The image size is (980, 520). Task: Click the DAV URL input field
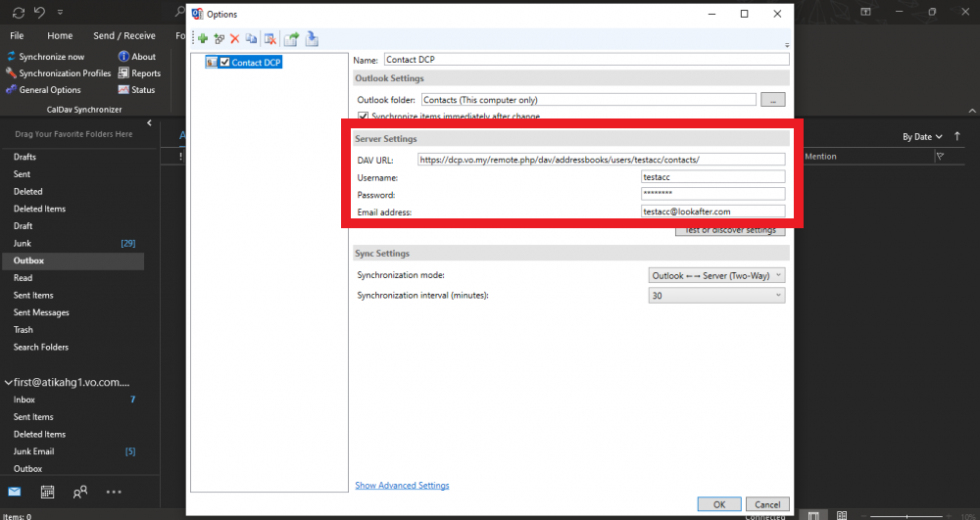(x=600, y=160)
